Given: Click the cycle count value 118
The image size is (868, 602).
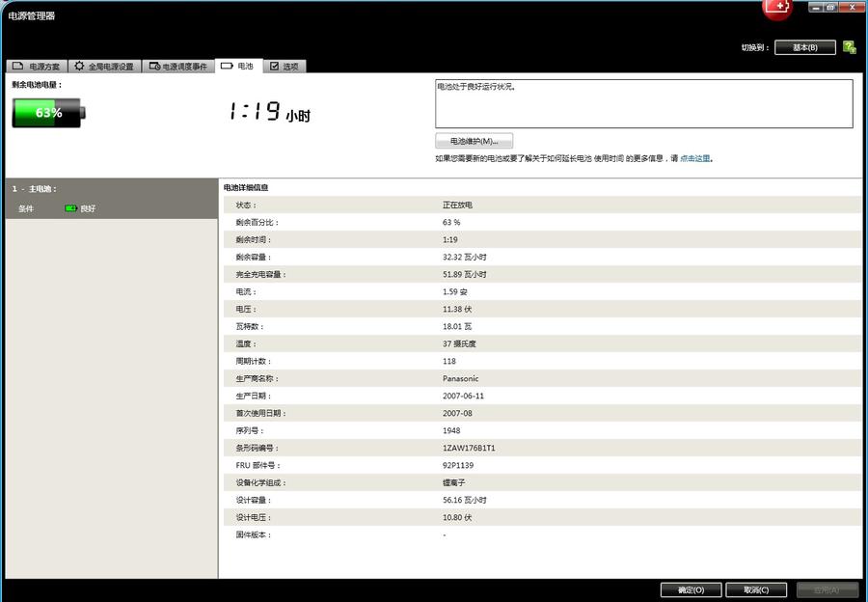Looking at the screenshot, I should click(x=448, y=361).
